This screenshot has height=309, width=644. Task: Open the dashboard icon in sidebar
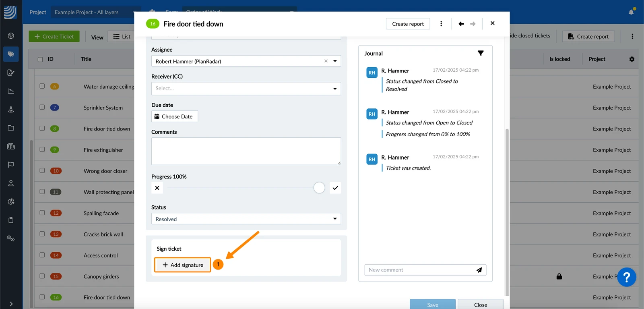11,36
